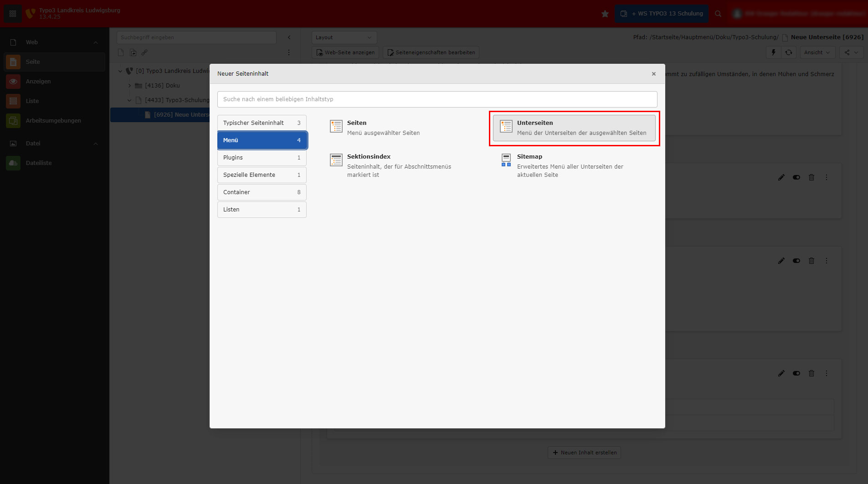
Task: Select the Unterseiten menu content element
Action: [x=574, y=128]
